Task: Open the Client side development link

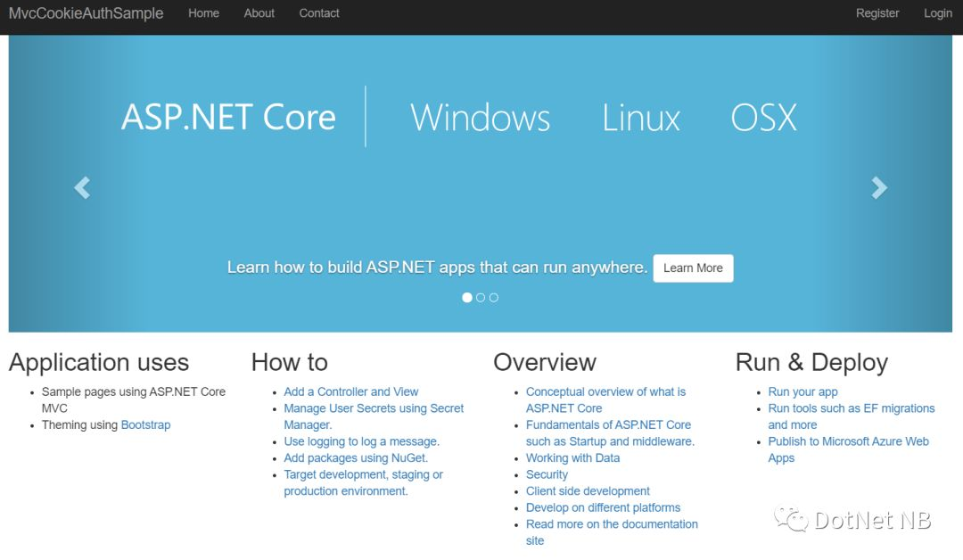Action: [588, 491]
